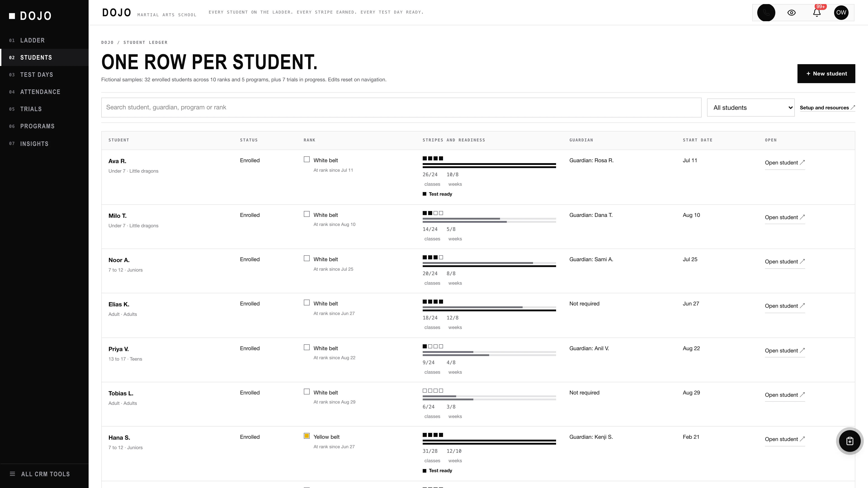Click arrow icon on Ava R. Open student
The width and height of the screenshot is (868, 488).
pyautogui.click(x=802, y=162)
